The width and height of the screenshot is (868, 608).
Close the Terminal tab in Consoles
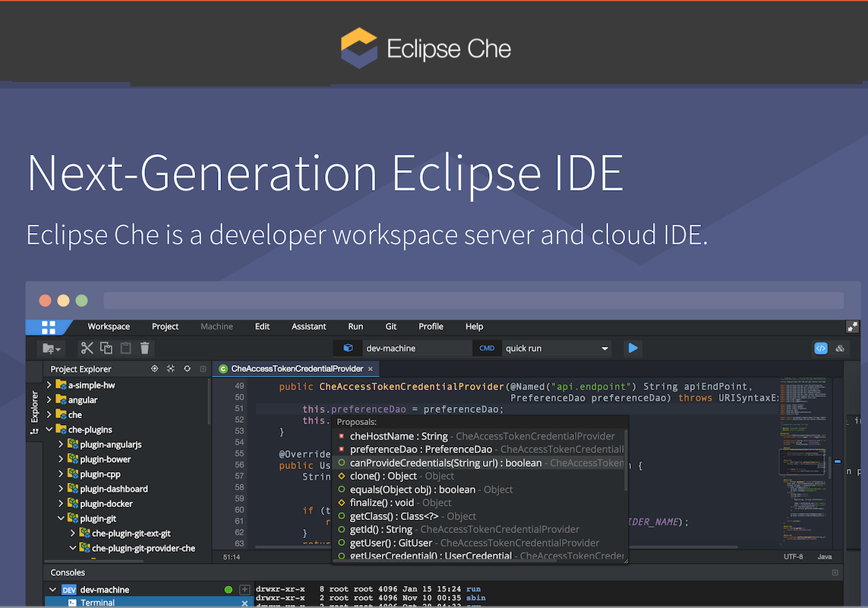(246, 602)
